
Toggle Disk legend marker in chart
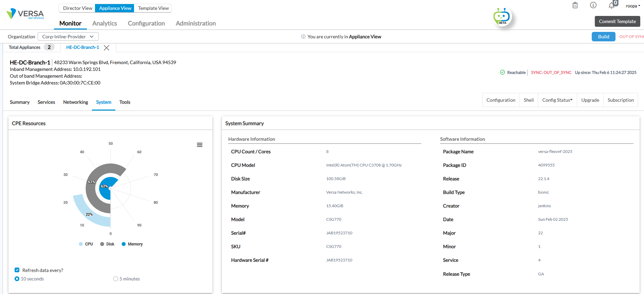click(x=102, y=244)
